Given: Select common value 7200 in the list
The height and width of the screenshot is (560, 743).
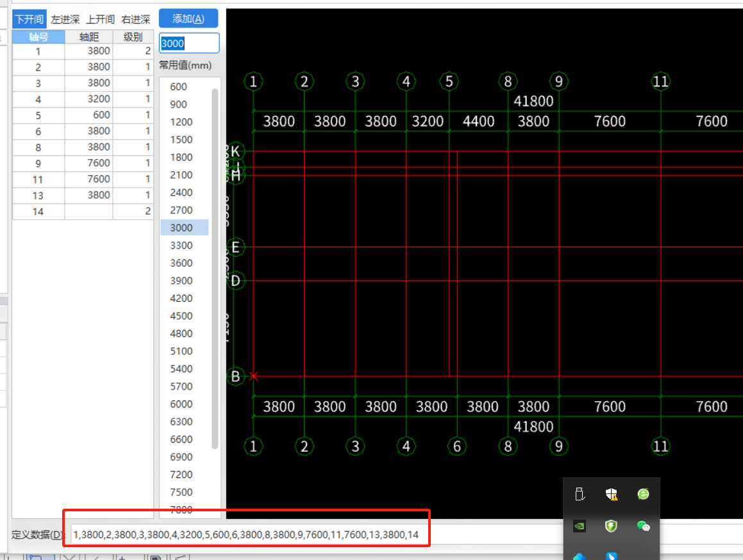Looking at the screenshot, I should coord(181,474).
